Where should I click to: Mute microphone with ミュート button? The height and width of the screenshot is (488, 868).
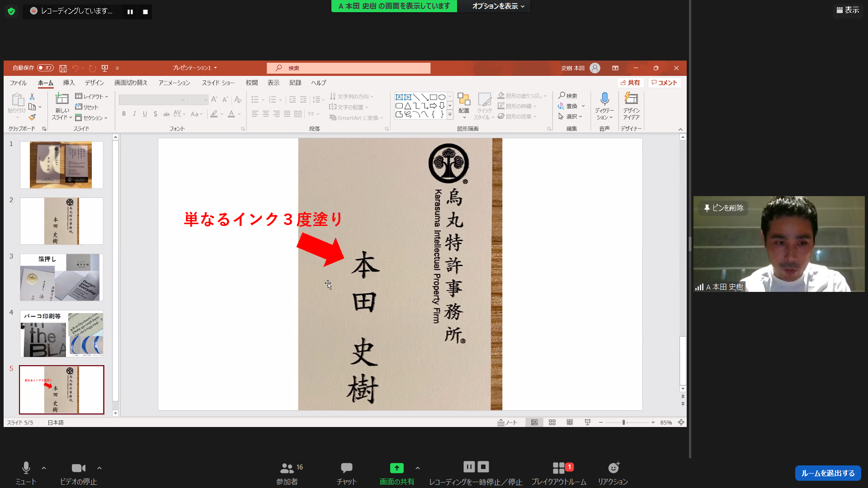26,473
